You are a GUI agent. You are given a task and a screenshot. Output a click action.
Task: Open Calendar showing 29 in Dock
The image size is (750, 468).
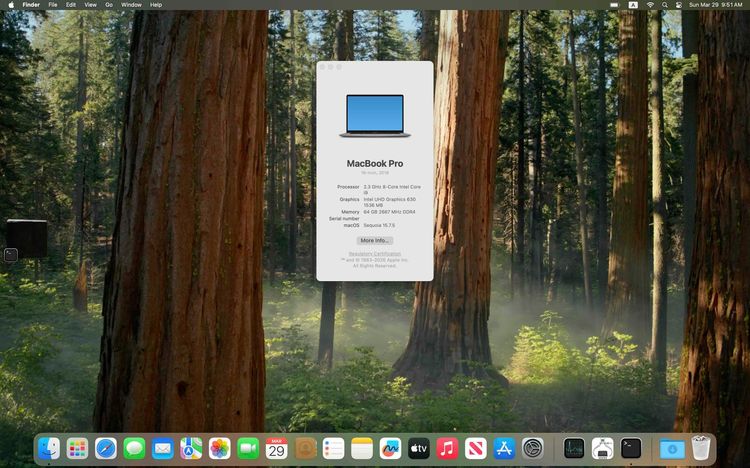click(x=276, y=449)
